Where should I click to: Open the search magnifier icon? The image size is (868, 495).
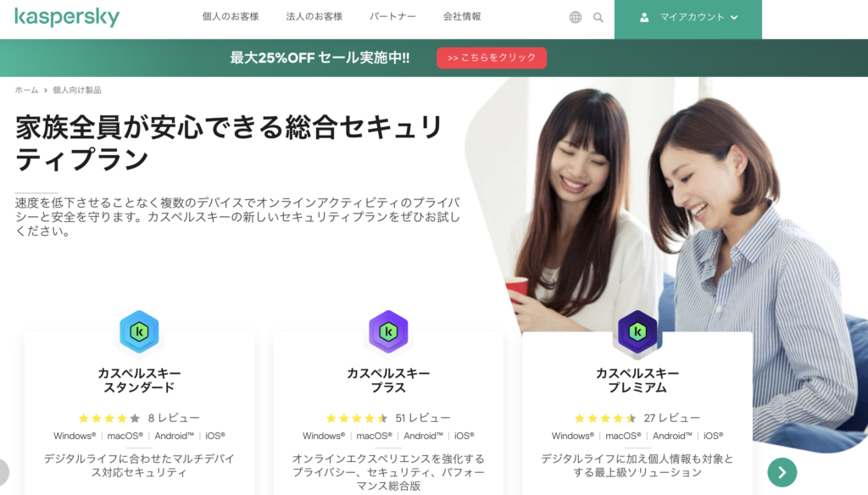pos(598,18)
